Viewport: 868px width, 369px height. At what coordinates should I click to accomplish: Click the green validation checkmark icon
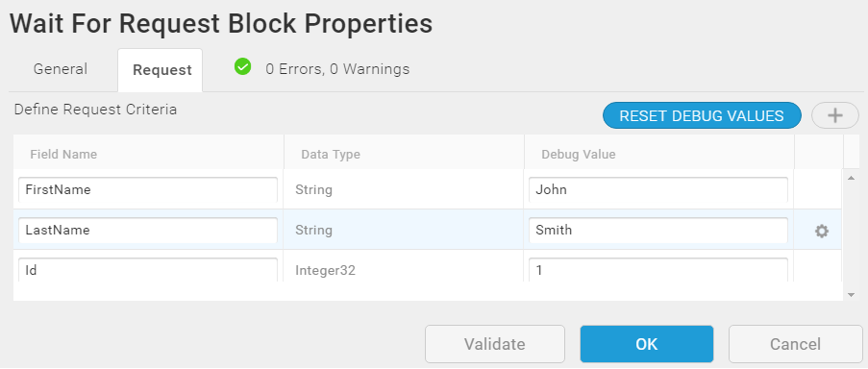pos(242,67)
